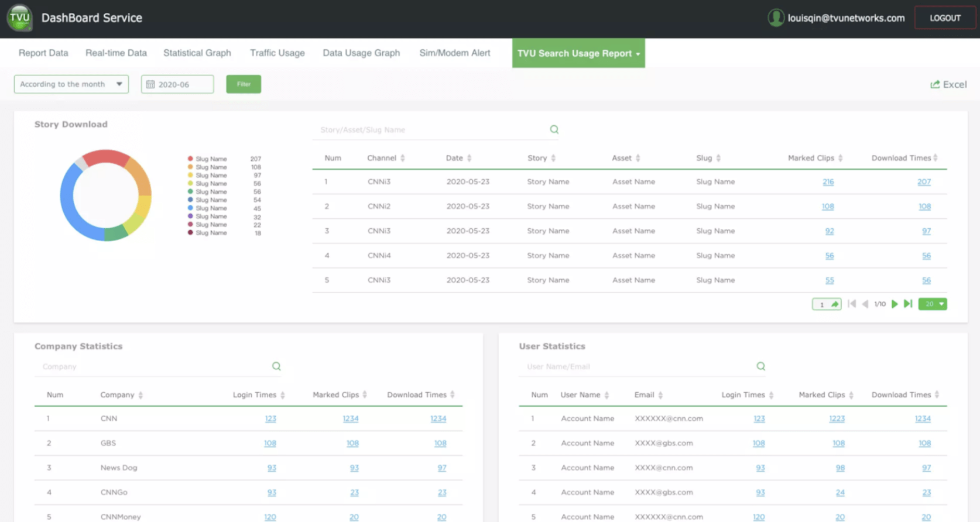Open Data Usage Graph tab

[x=361, y=53]
